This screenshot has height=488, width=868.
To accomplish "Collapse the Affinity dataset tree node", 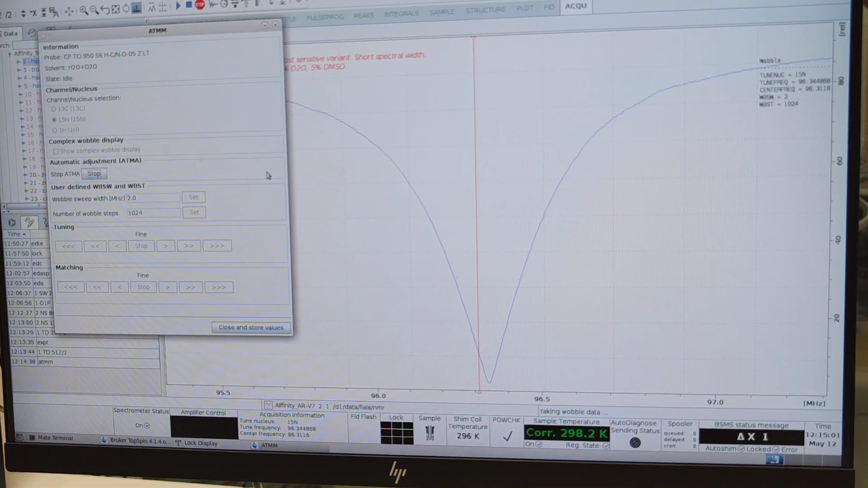I will (10, 54).
